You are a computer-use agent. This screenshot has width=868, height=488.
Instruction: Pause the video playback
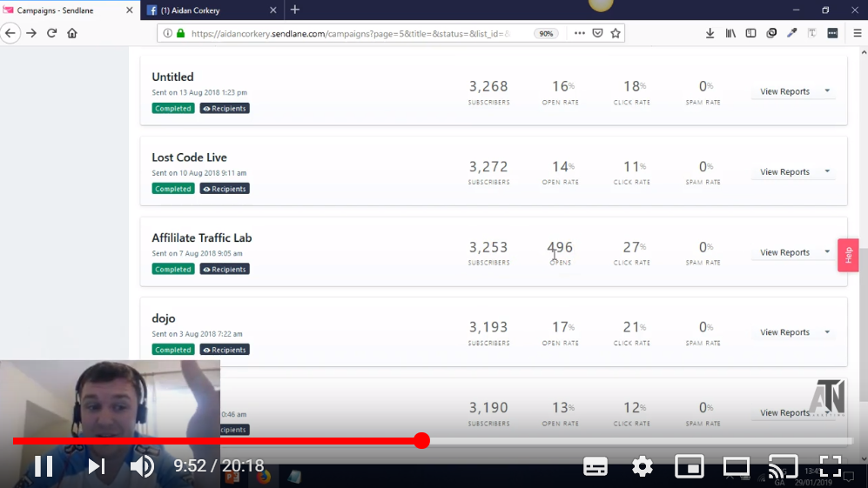tap(44, 466)
